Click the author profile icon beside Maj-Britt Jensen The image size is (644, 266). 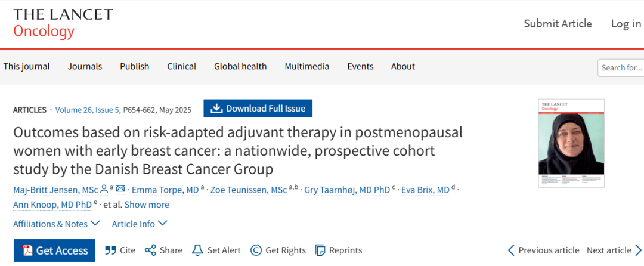(104, 189)
